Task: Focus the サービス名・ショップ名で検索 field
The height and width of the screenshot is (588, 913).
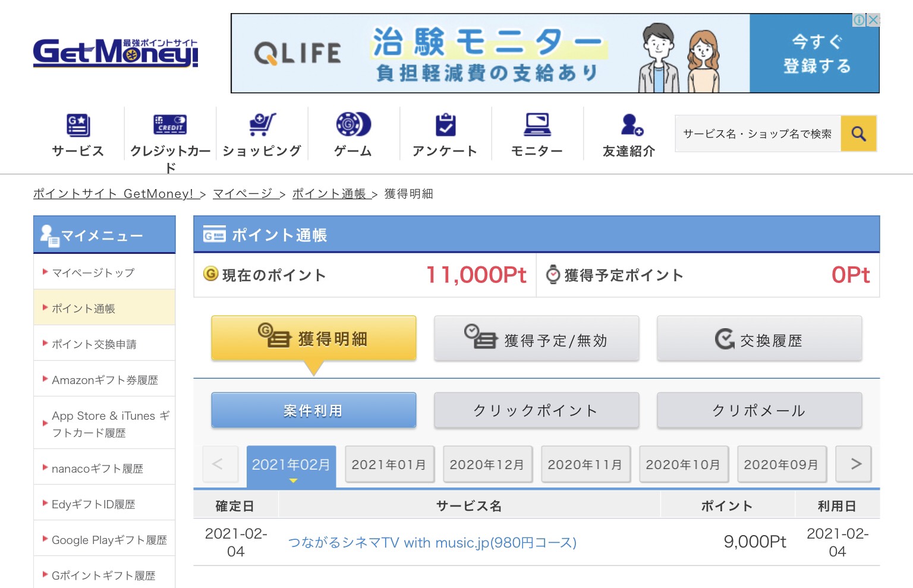Action: pyautogui.click(x=758, y=134)
